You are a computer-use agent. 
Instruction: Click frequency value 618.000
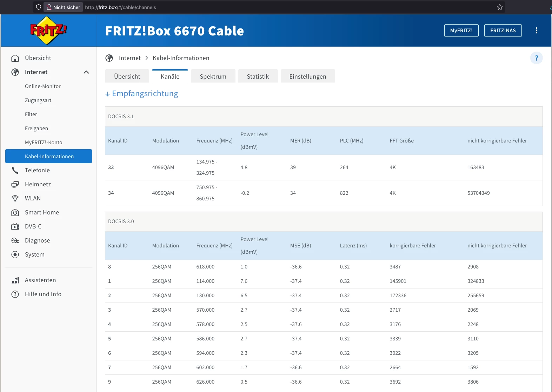205,267
